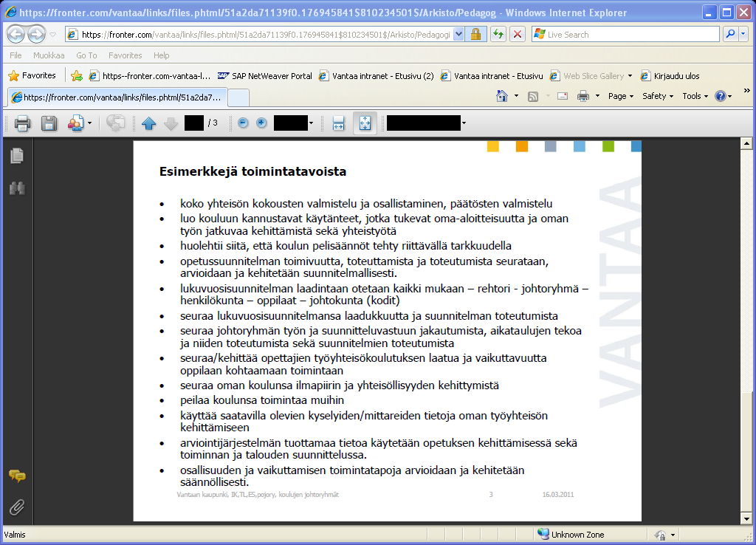Open the File menu
Viewport: 756px width, 545px height.
16,55
